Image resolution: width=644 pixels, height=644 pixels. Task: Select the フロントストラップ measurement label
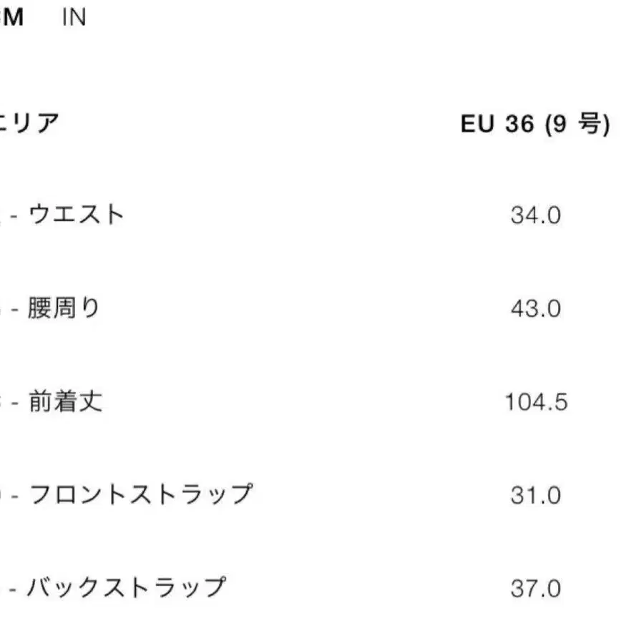[x=140, y=494]
